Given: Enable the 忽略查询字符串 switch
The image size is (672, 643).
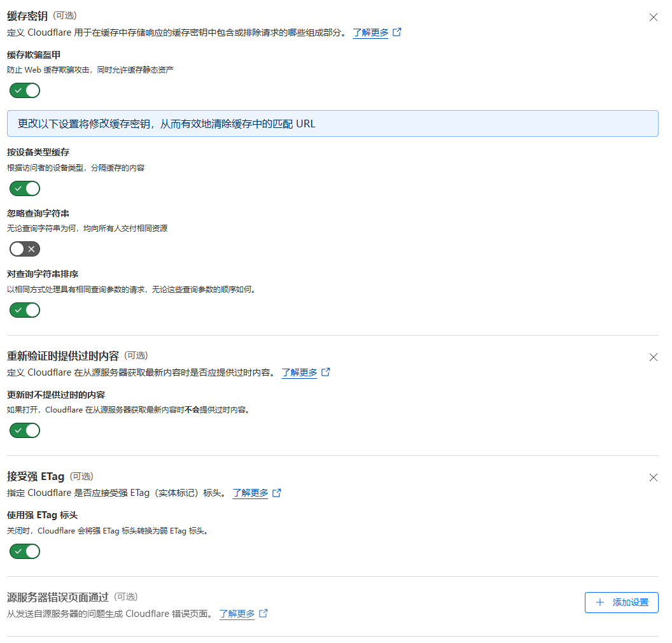Looking at the screenshot, I should tap(24, 248).
